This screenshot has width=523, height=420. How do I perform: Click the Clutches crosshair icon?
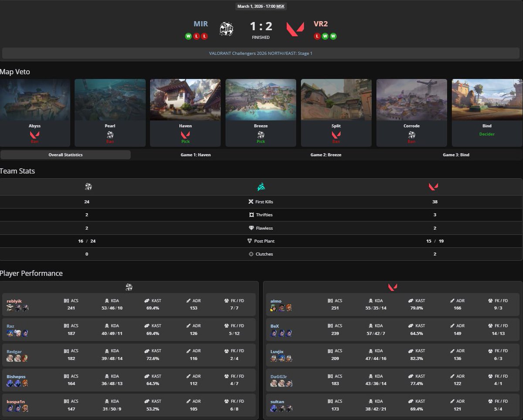251,254
